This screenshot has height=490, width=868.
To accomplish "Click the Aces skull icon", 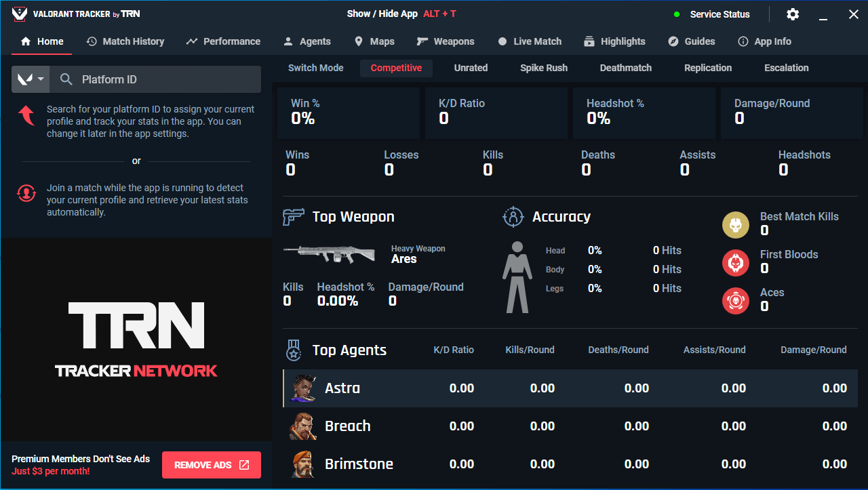I will (736, 300).
